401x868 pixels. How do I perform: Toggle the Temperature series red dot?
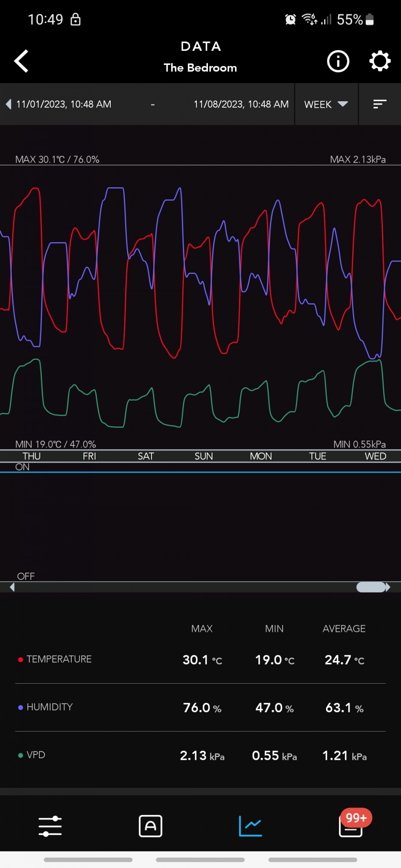20,659
